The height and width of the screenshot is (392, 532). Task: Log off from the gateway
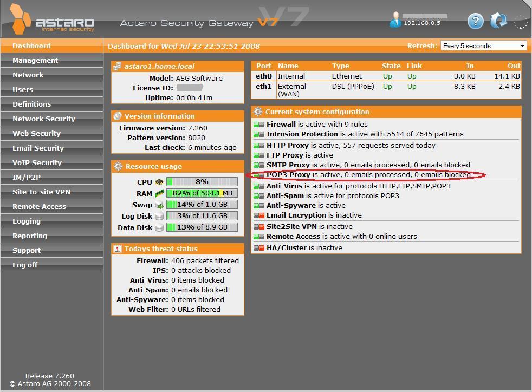coord(51,265)
